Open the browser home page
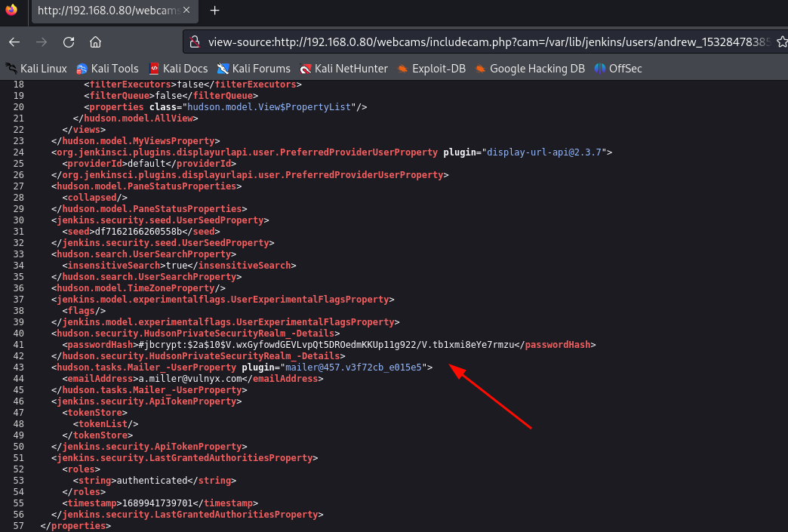 point(96,42)
